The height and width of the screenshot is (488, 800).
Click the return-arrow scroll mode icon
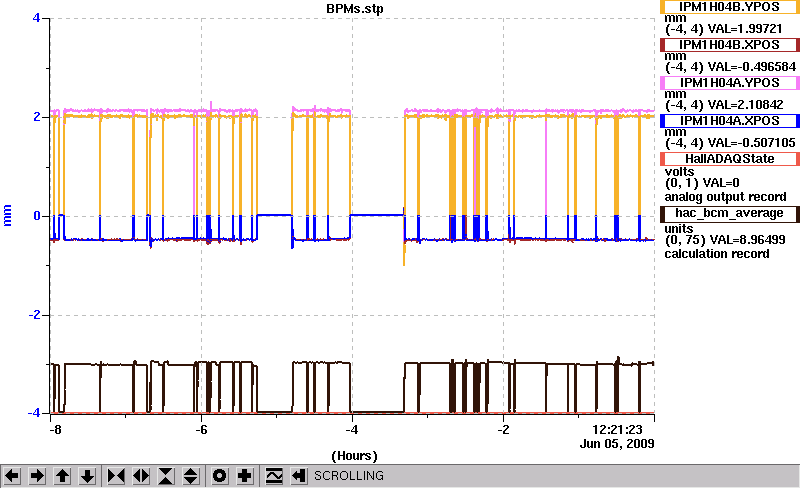(299, 476)
